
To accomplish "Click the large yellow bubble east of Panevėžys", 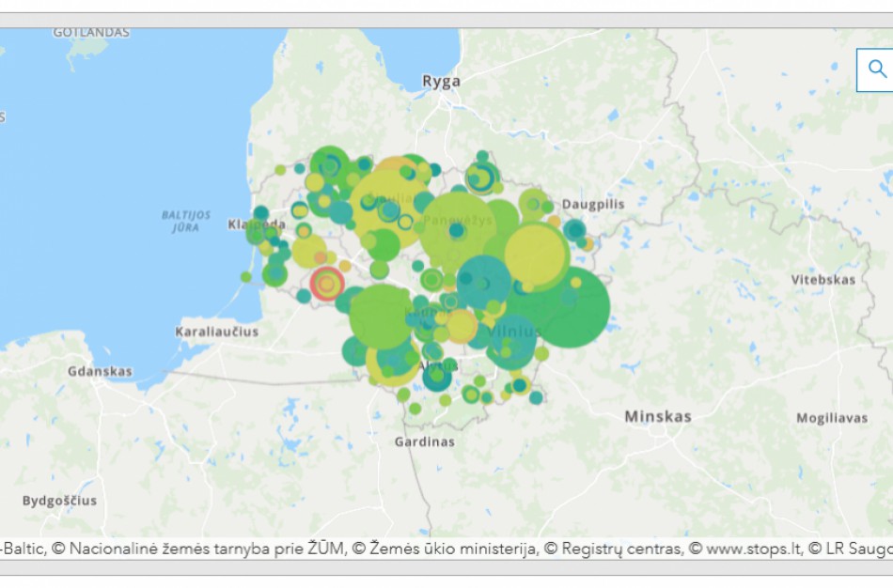I will tap(534, 254).
